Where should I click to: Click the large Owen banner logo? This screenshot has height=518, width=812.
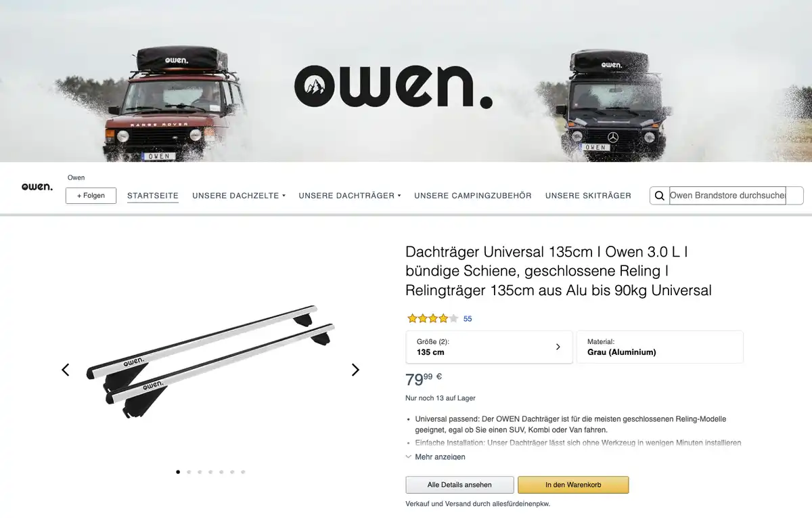pyautogui.click(x=393, y=87)
